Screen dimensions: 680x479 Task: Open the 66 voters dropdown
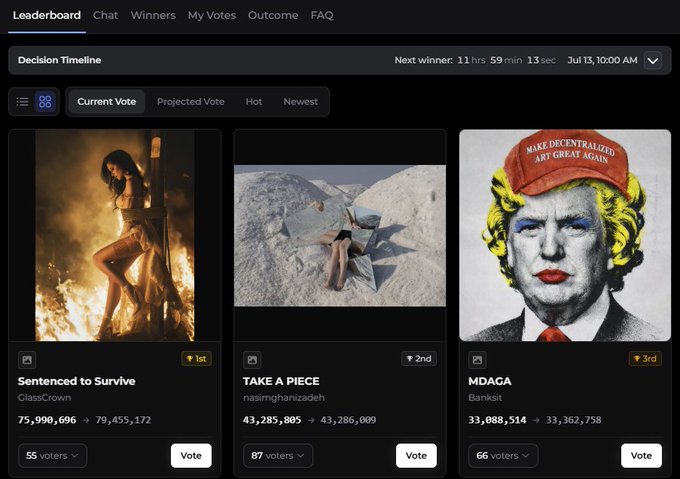(503, 456)
